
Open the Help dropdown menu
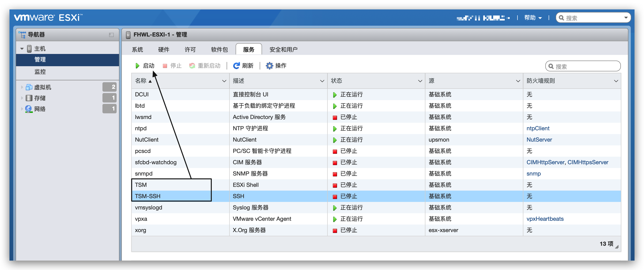[x=533, y=18]
